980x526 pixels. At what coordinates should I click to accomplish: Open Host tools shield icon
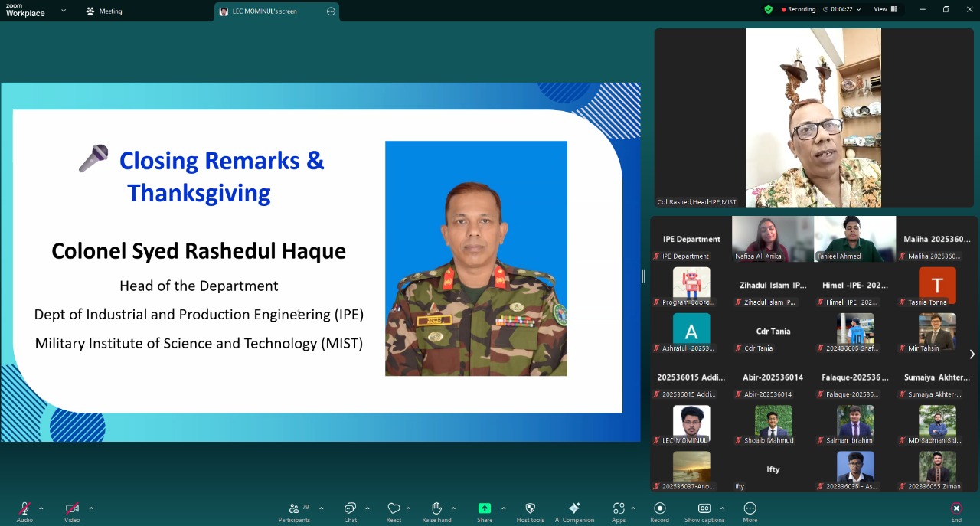[x=530, y=508]
